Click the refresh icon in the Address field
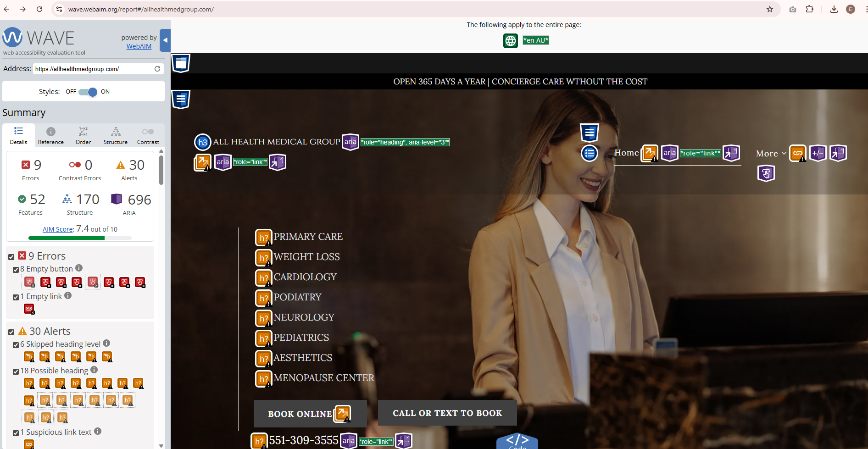The width and height of the screenshot is (868, 449). pyautogui.click(x=157, y=68)
